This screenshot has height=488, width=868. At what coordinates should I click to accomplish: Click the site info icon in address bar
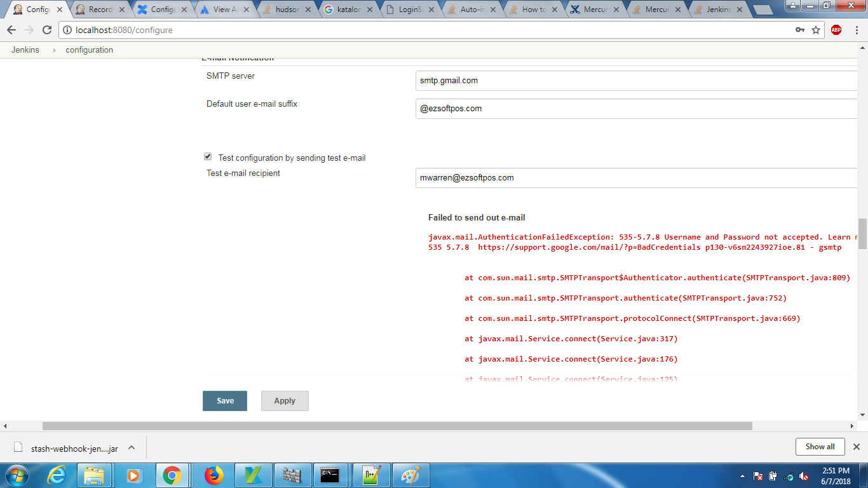[x=67, y=30]
